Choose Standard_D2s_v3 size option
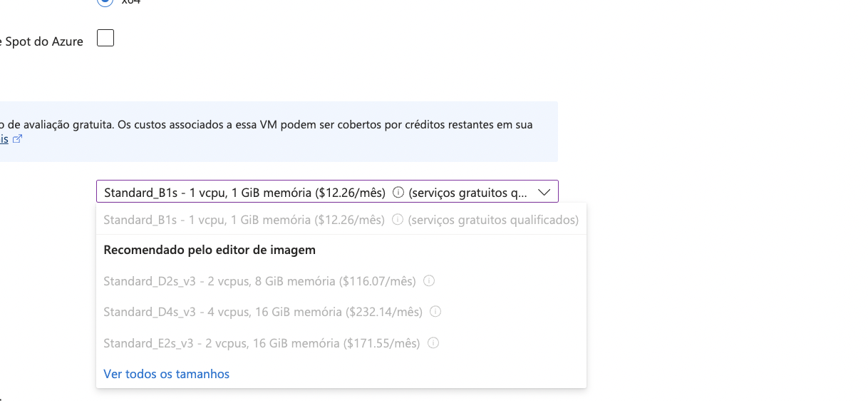 [x=341, y=281]
